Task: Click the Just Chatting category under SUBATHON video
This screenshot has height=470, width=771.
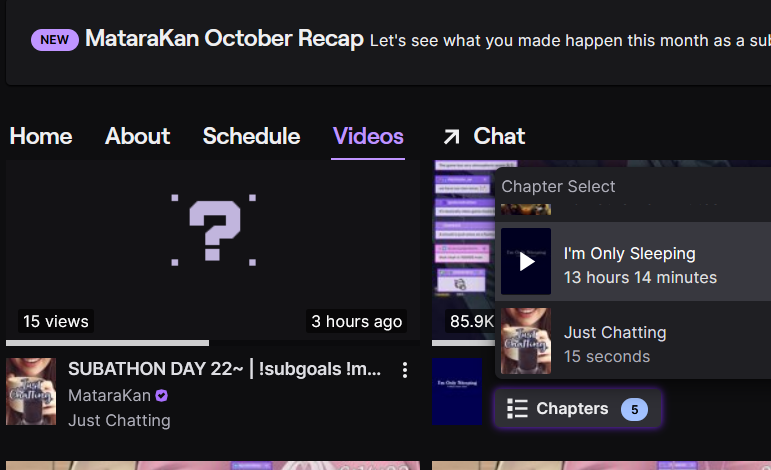Action: click(x=119, y=420)
